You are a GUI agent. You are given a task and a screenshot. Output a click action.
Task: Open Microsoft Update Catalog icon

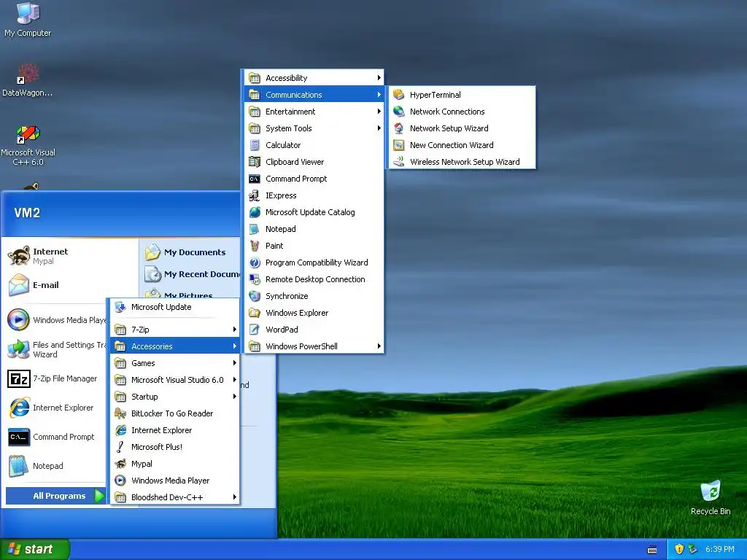coord(255,212)
